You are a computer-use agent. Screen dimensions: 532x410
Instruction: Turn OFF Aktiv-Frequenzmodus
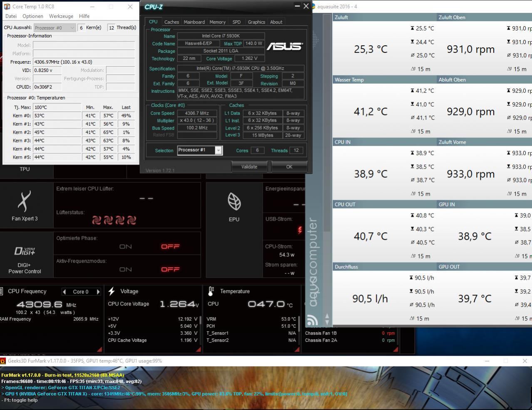pos(170,269)
